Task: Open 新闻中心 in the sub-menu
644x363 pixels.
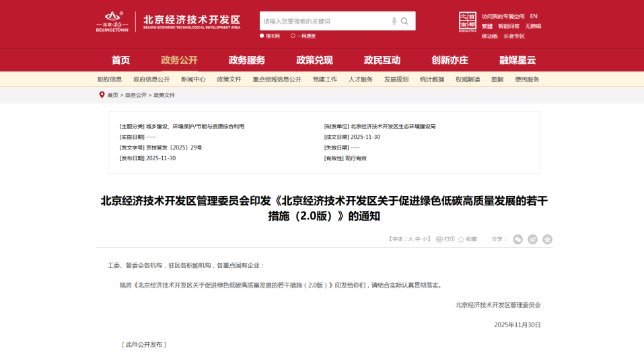Action: [193, 79]
